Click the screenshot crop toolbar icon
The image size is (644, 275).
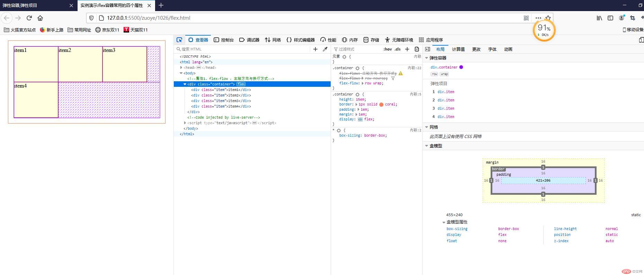(x=633, y=18)
